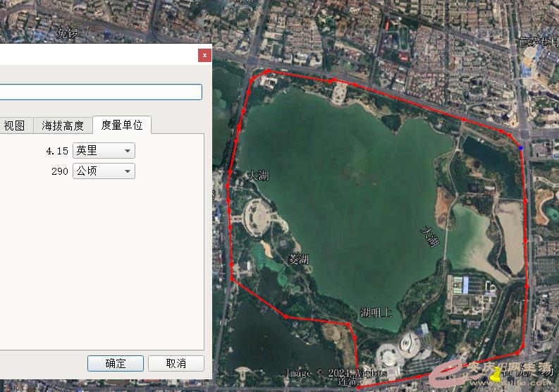Image resolution: width=559 pixels, height=392 pixels.
Task: Click the Image © 2024 Airbus attribution
Action: pyautogui.click(x=336, y=372)
